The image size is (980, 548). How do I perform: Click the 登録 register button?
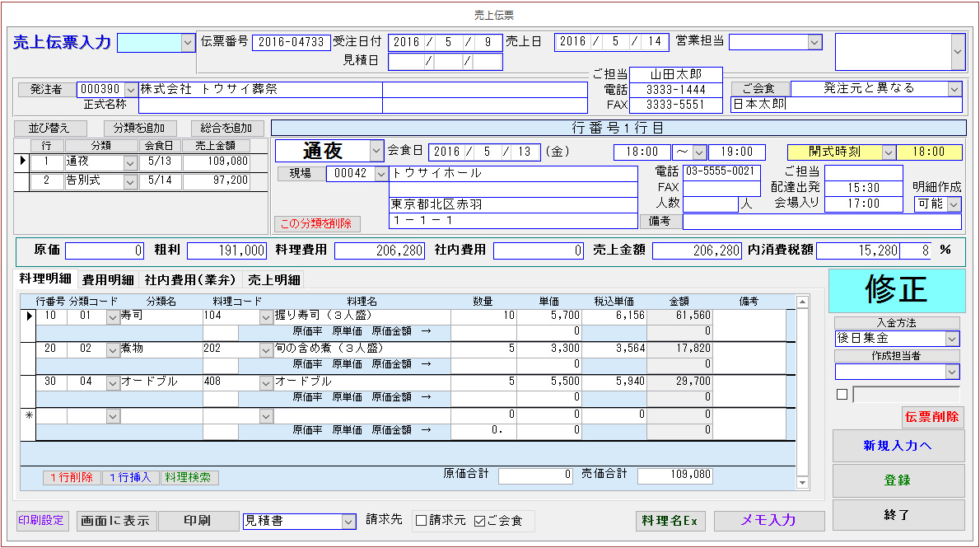tap(898, 480)
